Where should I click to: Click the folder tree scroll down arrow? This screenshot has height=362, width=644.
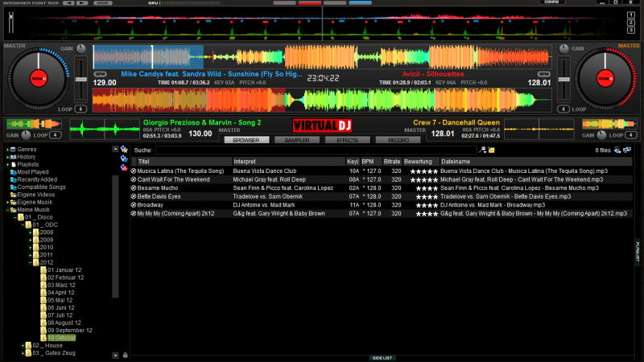(x=115, y=356)
